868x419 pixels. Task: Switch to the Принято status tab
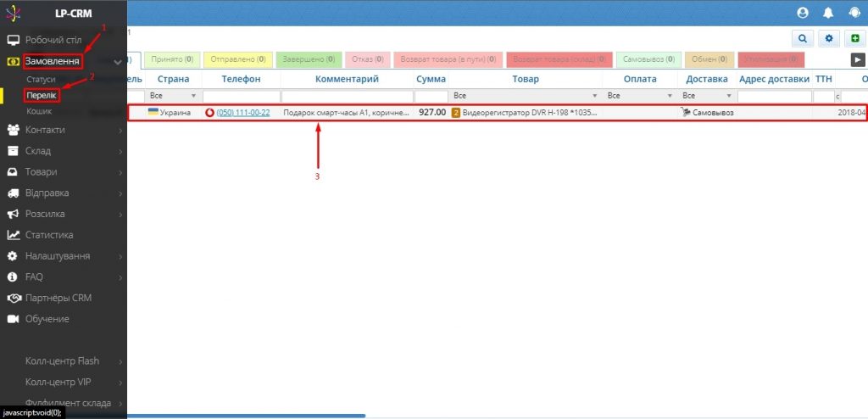[x=172, y=59]
